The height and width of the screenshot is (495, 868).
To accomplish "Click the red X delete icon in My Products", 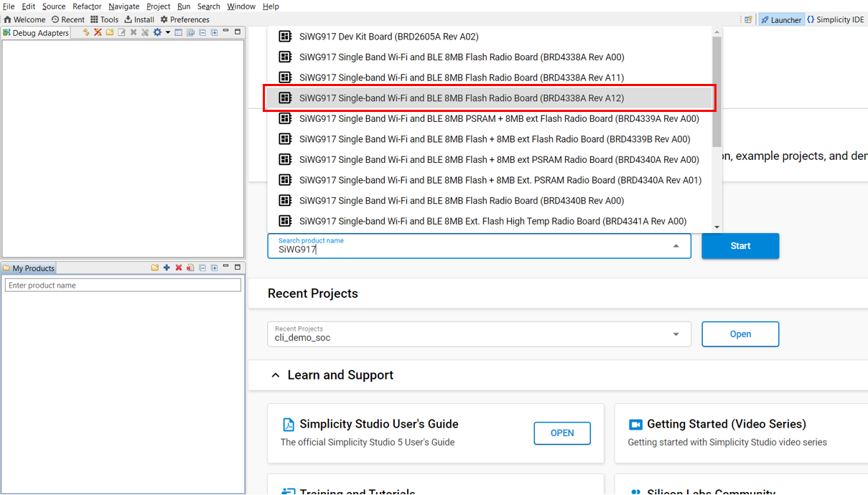I will (x=179, y=268).
